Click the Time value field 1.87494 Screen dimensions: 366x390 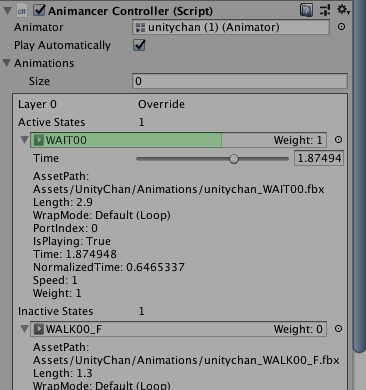(x=319, y=158)
